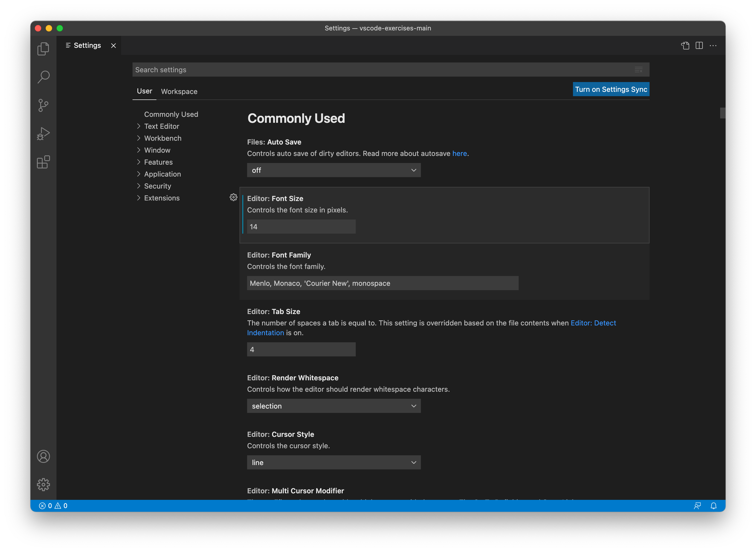The image size is (756, 552).
Task: Click the Split Editor icon
Action: (x=699, y=45)
